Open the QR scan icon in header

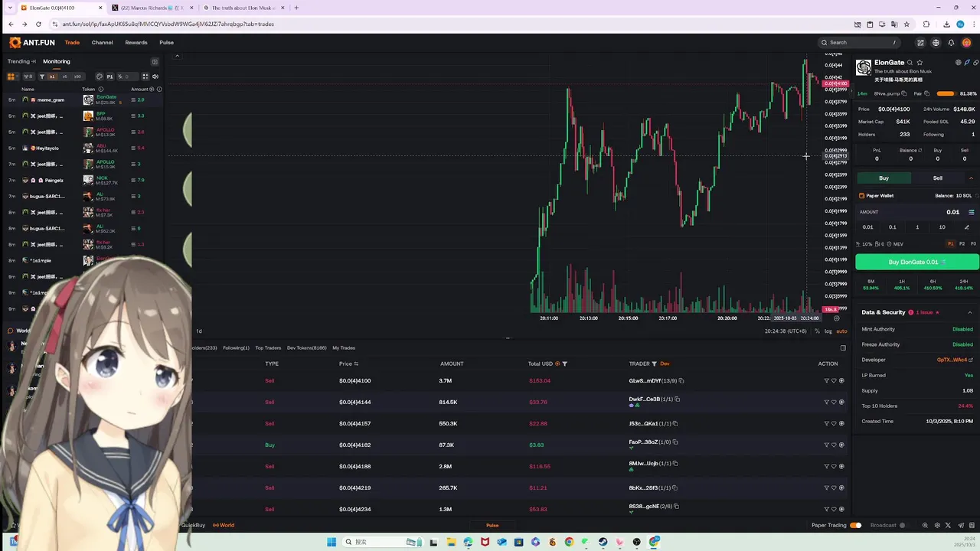[x=920, y=43]
